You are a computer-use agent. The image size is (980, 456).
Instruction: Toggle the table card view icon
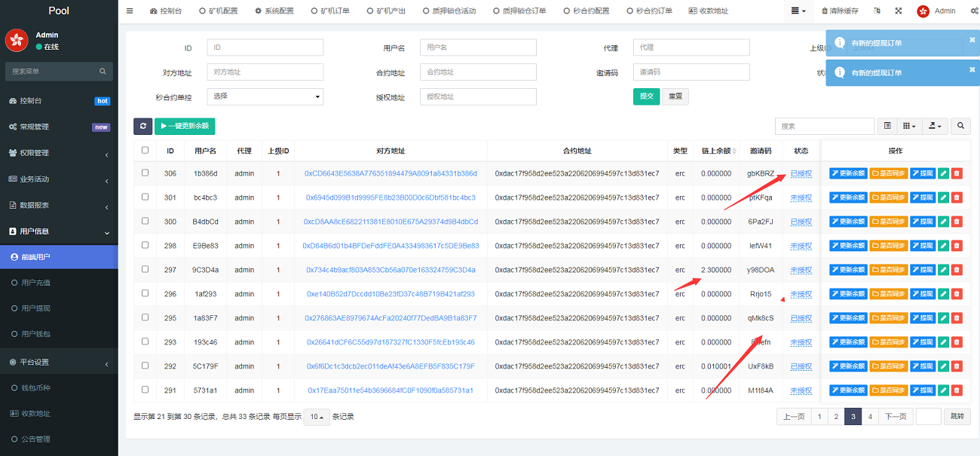tap(887, 126)
